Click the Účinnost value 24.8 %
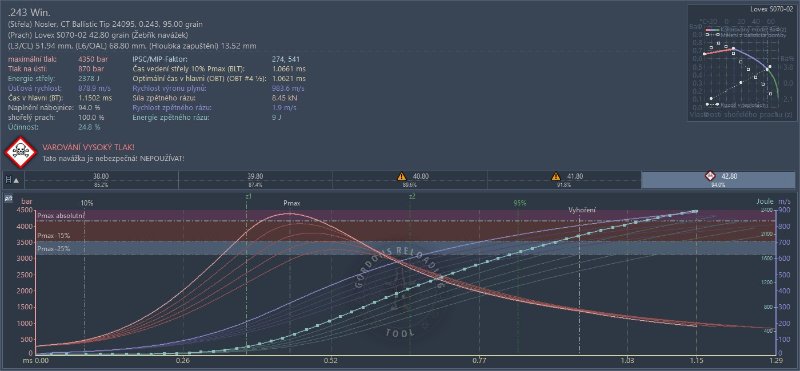Screen dimensions: 800x371 [x=89, y=127]
